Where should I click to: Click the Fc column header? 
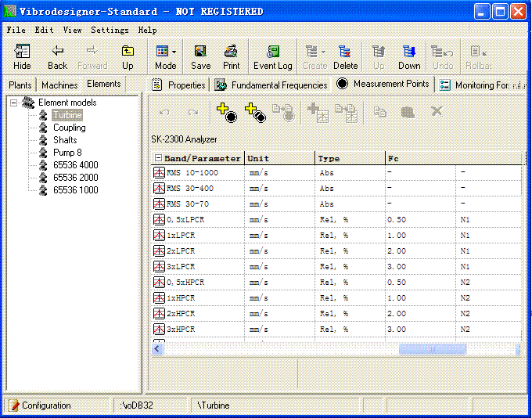tap(453, 158)
